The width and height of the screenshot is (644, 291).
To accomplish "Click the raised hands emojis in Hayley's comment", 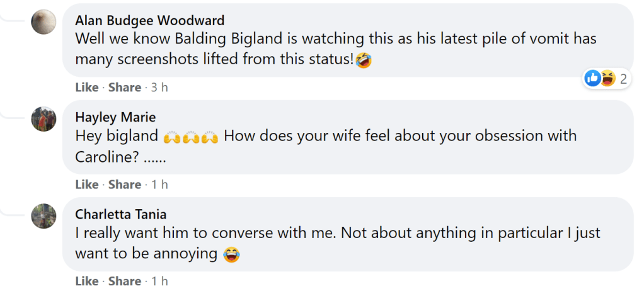I will (x=190, y=136).
